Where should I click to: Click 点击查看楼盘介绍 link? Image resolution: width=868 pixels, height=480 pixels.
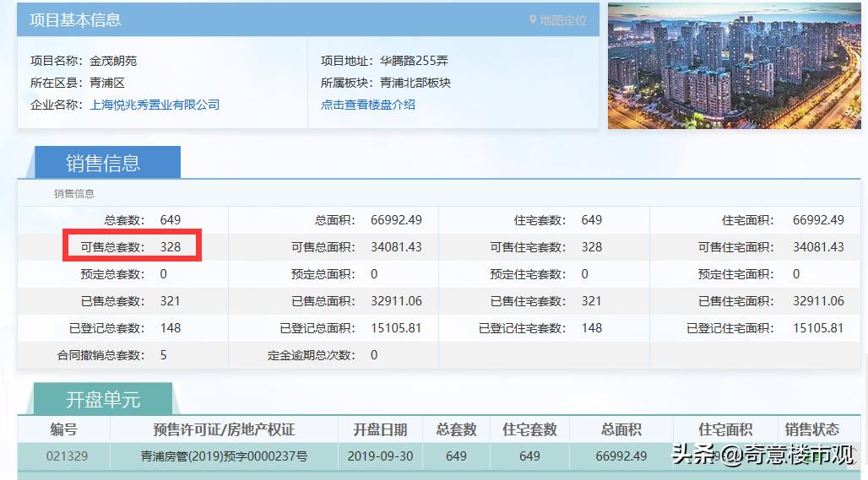(367, 105)
